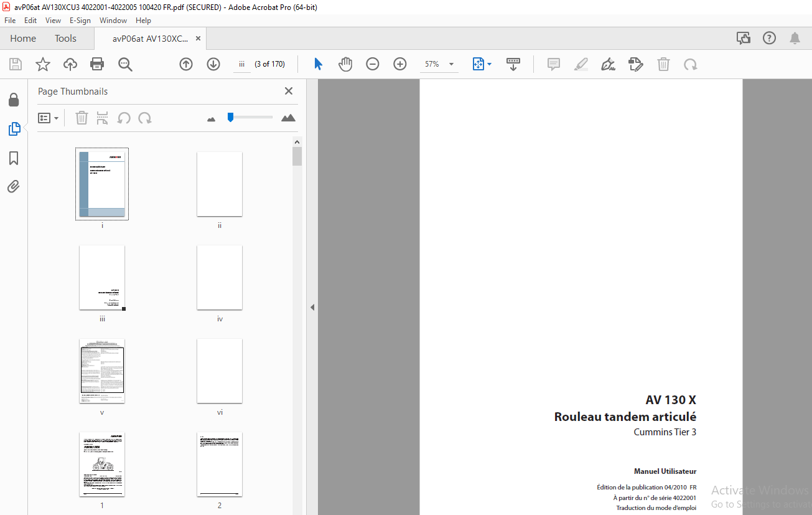Switch to the Home tab
This screenshot has height=515, width=812.
[x=23, y=39]
